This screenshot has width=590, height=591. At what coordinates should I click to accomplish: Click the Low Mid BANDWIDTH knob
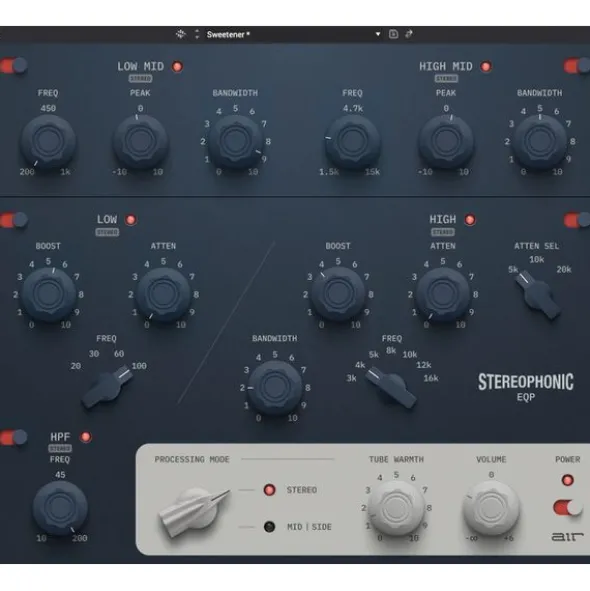pos(235,141)
